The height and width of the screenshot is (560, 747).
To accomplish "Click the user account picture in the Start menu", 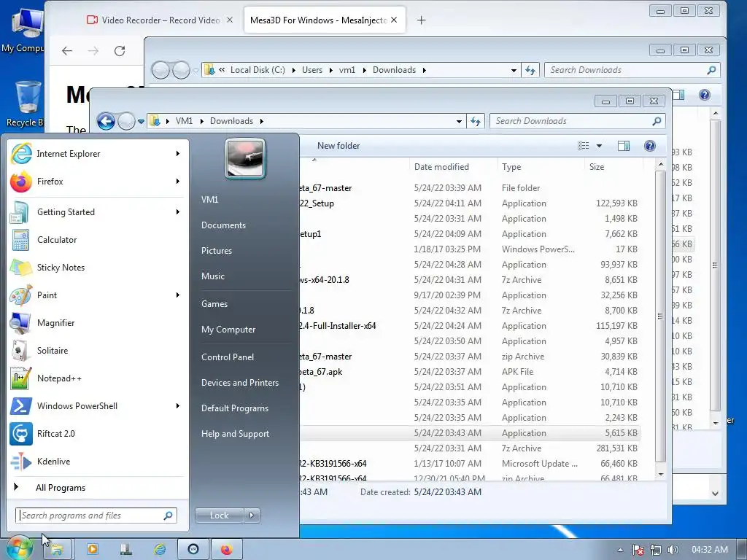I will click(245, 158).
